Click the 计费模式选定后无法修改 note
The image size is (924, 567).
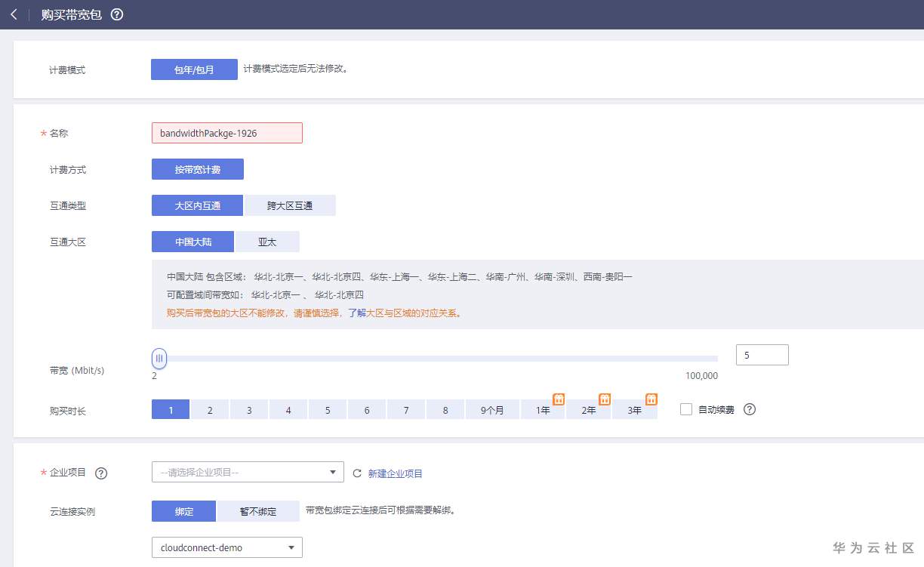click(295, 69)
